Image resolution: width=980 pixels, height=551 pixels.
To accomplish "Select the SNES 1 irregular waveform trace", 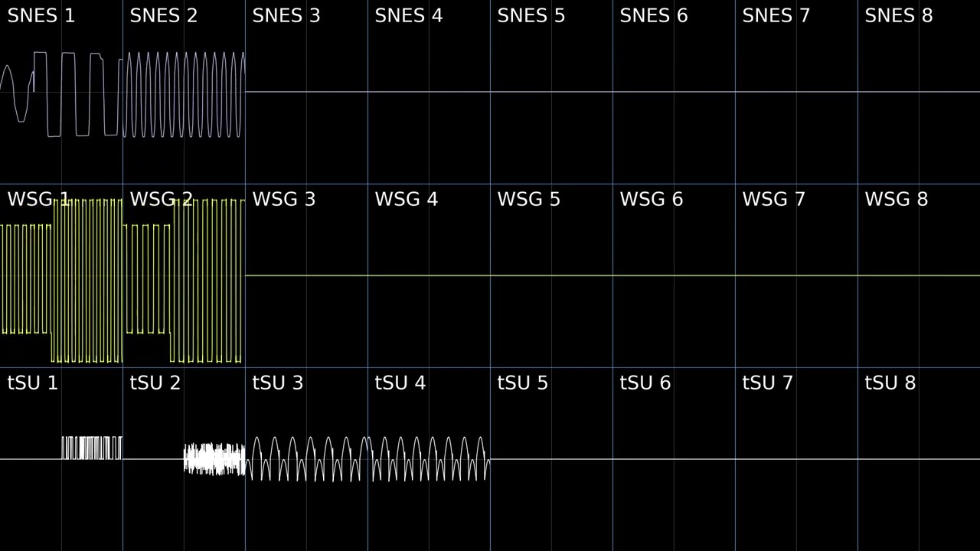I will [x=61, y=94].
